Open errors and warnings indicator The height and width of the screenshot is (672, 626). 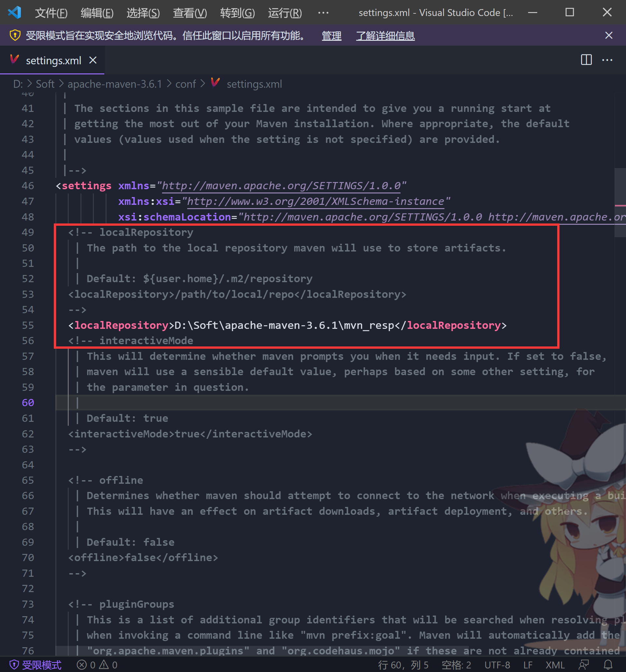(x=97, y=665)
